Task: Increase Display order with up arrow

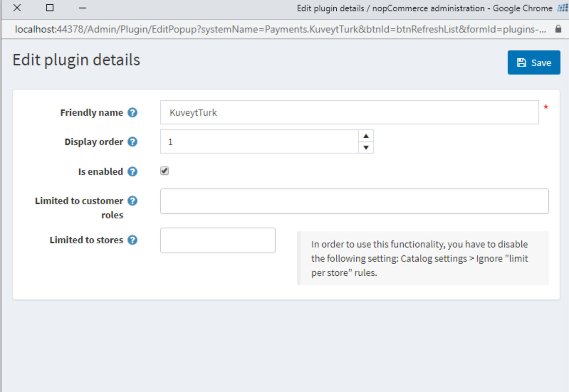Action: (x=366, y=136)
